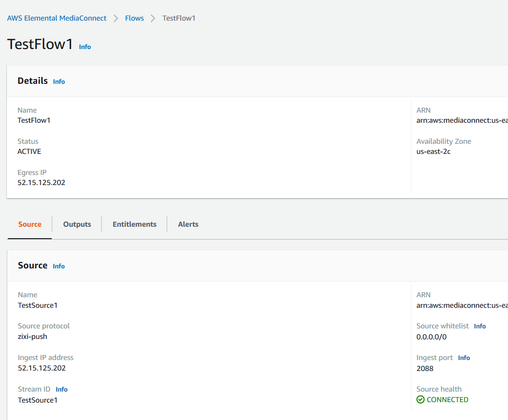Select ingest port value 2088
Viewport: 508px width, 420px height.
tap(425, 369)
